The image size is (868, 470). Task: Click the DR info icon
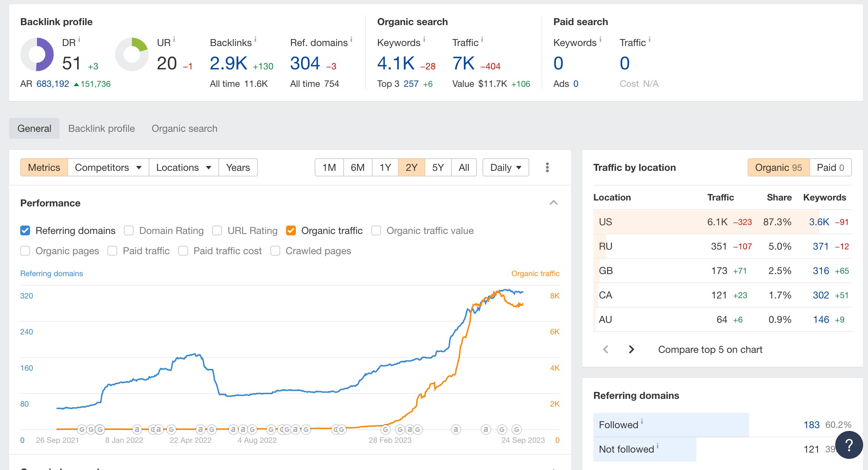[x=79, y=39]
